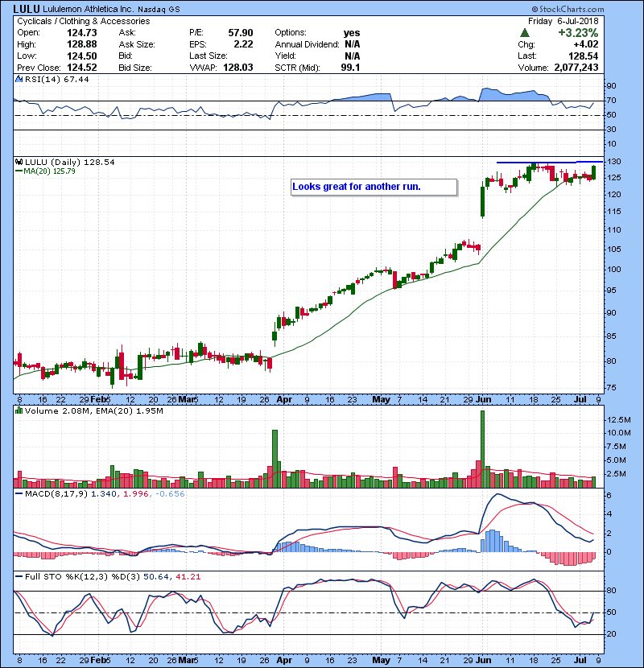Click the VWAP value 128.03
Screen dimensions: 644x668
tap(238, 68)
